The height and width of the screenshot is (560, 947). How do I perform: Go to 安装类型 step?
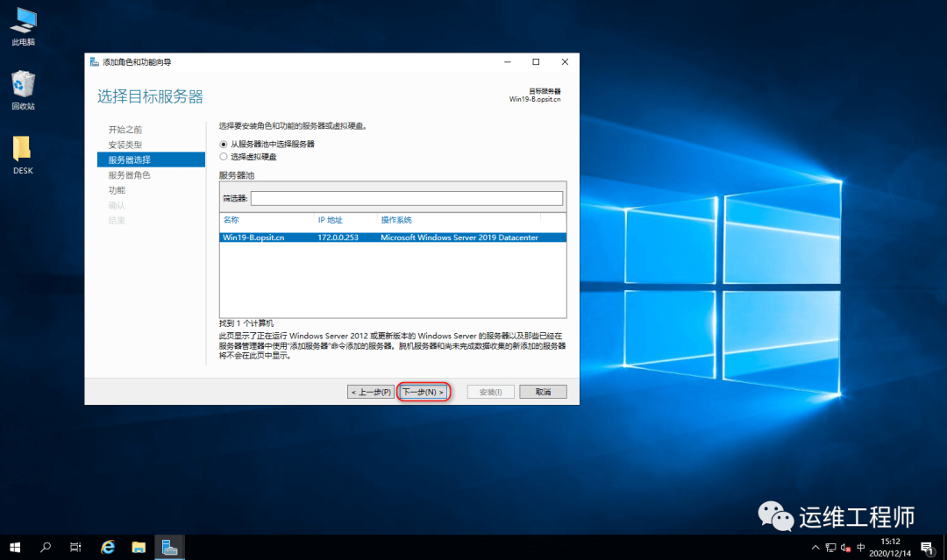(x=125, y=145)
